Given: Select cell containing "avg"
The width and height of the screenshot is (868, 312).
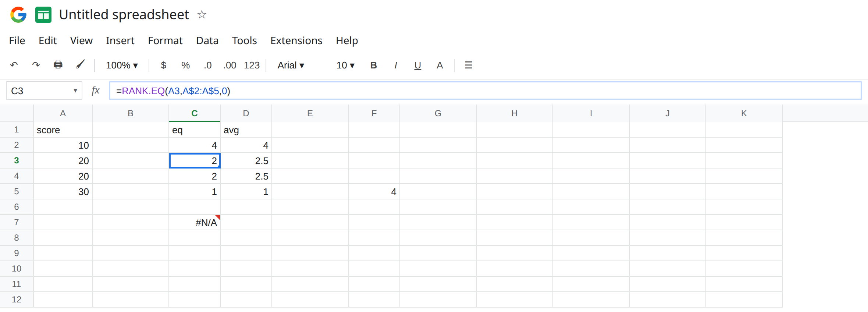Looking at the screenshot, I should pyautogui.click(x=246, y=130).
